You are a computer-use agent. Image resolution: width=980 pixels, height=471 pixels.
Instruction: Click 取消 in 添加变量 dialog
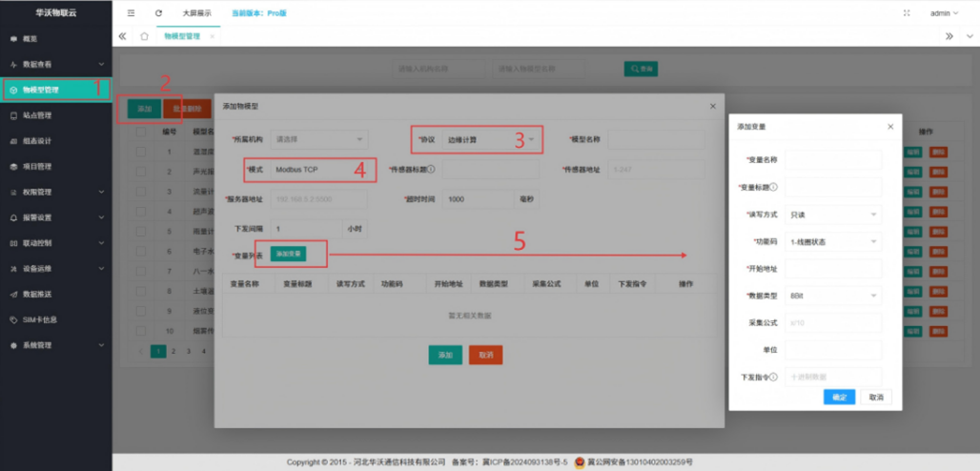pos(876,398)
